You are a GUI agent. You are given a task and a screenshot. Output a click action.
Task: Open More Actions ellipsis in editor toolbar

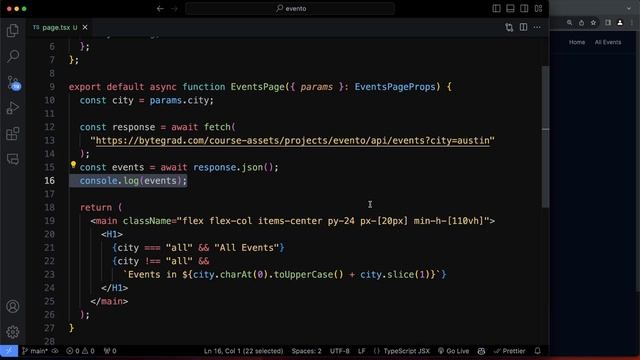click(537, 27)
